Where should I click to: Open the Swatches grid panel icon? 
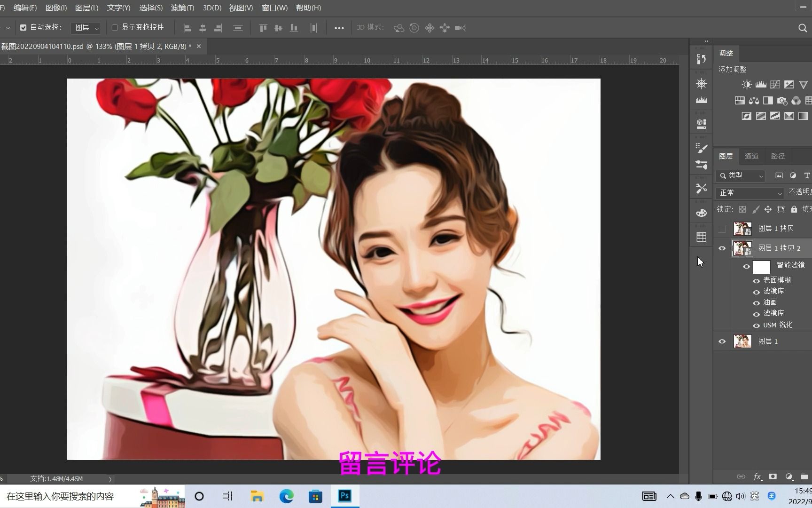coord(701,237)
